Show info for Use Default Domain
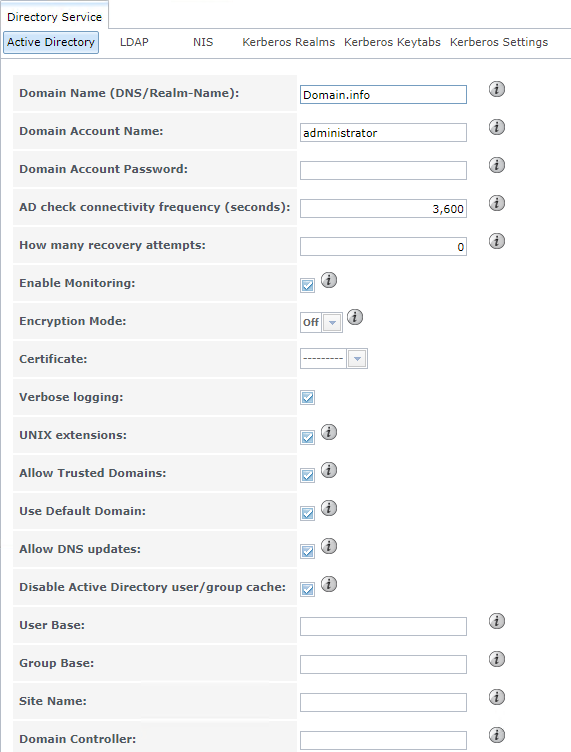571x752 pixels. 329,508
